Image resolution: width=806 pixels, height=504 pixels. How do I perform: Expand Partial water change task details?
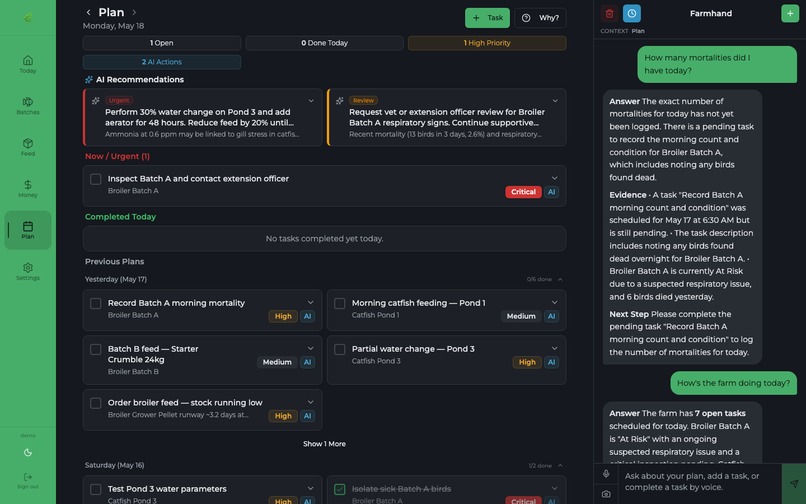point(555,348)
